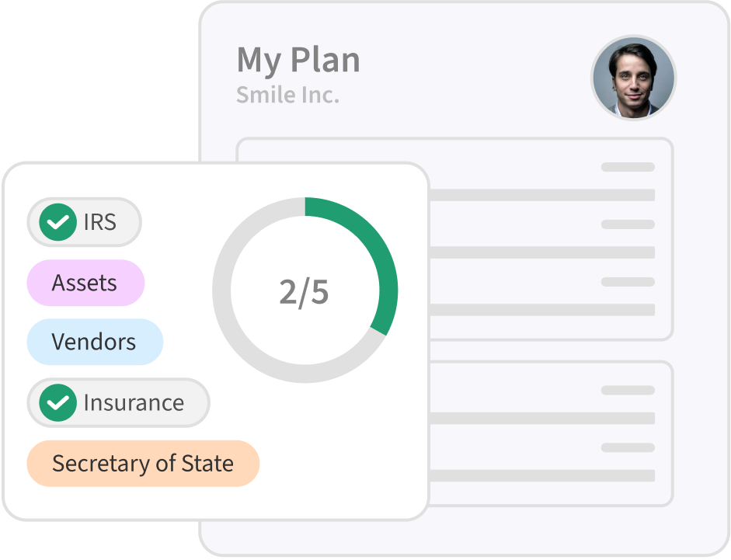Click the first short placeholder line in the bottom card
Viewport: 731px width, 560px height.
click(x=628, y=390)
